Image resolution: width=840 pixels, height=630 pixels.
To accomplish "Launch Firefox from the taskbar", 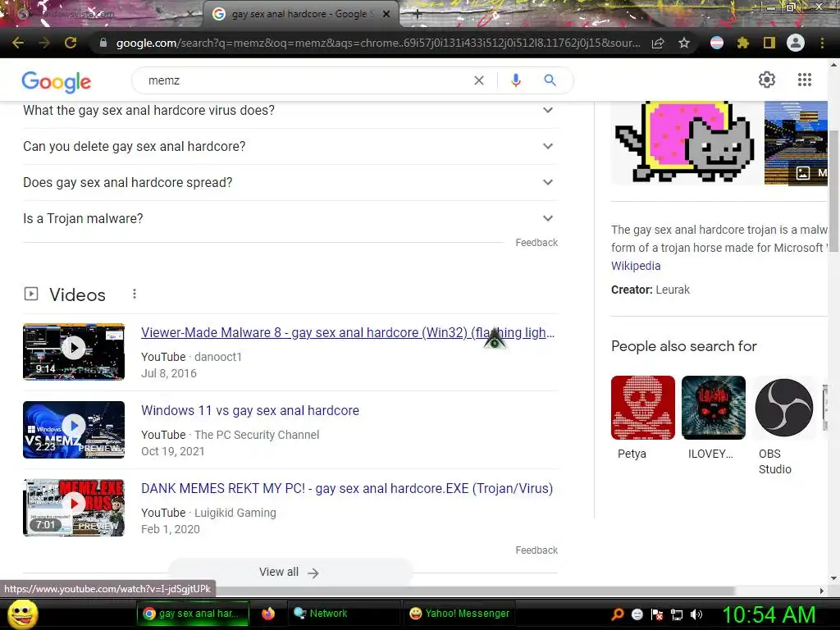I will (x=268, y=614).
